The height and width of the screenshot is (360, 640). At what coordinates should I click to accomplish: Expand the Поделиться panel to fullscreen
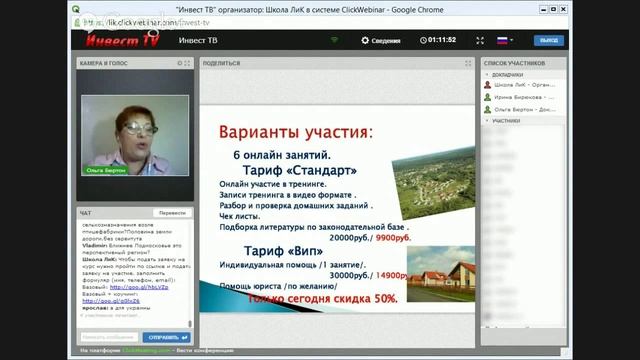click(468, 63)
